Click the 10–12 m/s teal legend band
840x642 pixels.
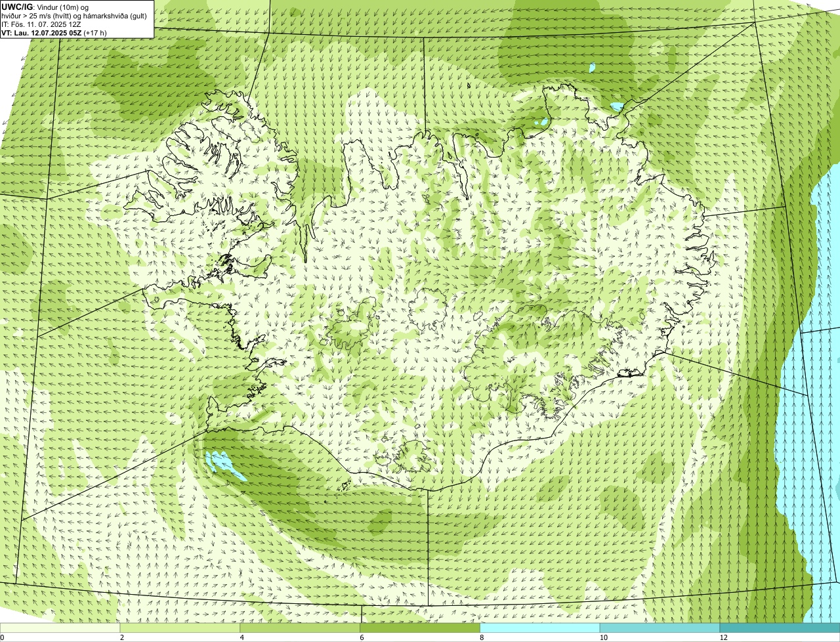click(x=660, y=628)
